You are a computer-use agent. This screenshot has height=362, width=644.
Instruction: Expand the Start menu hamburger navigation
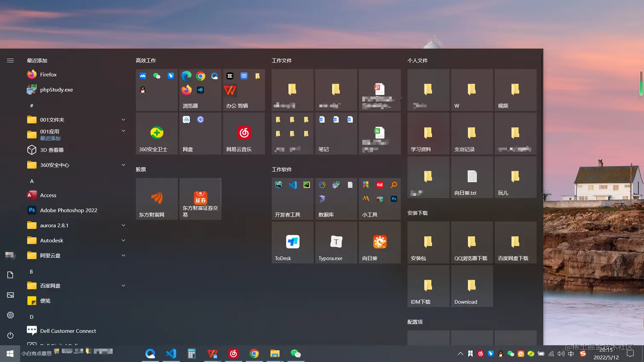pyautogui.click(x=10, y=60)
